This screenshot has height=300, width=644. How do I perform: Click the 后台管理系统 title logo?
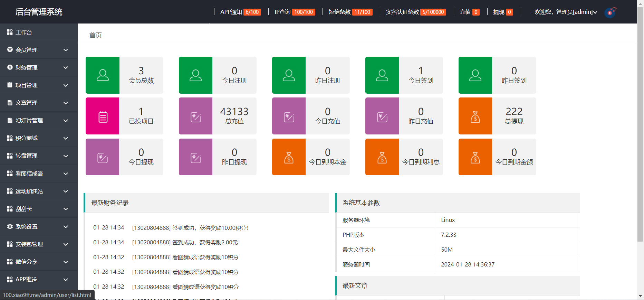39,12
